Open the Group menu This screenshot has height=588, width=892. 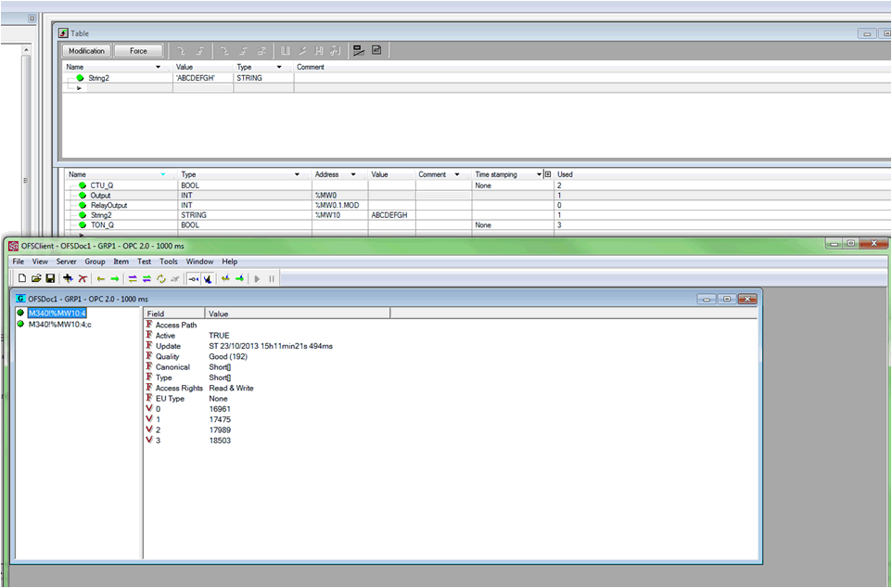point(95,262)
